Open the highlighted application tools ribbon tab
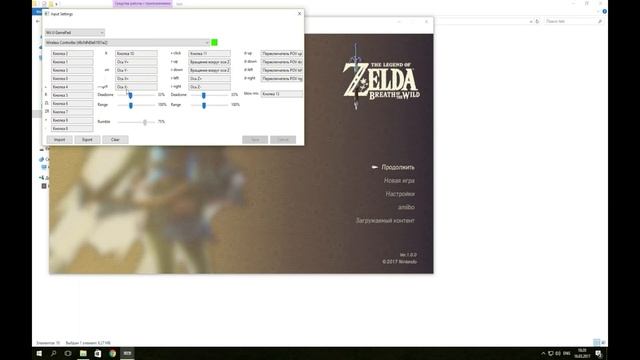The width and height of the screenshot is (640, 360). pos(142,4)
